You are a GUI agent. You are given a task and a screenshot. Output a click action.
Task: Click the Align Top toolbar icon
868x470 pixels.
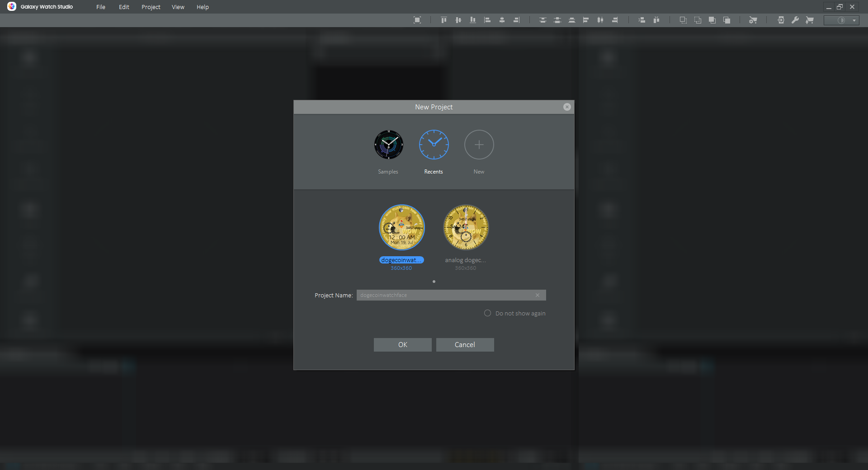click(443, 20)
